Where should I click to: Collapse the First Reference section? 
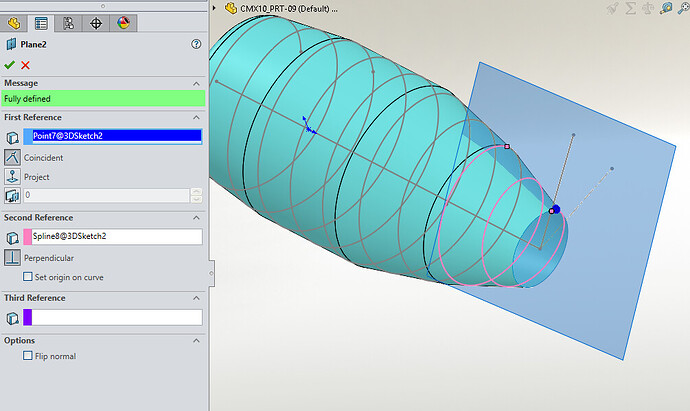pyautogui.click(x=196, y=117)
